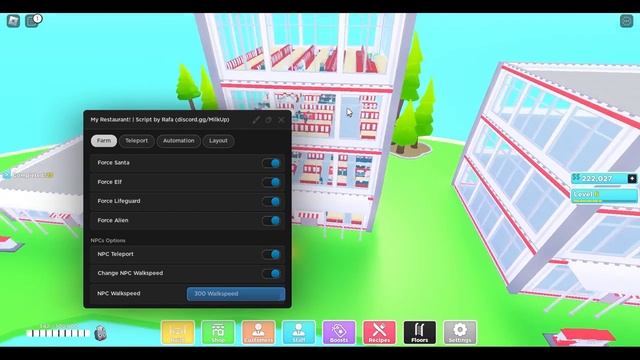Image resolution: width=640 pixels, height=360 pixels.
Task: Switch to the Teleport tab
Action: tap(137, 141)
